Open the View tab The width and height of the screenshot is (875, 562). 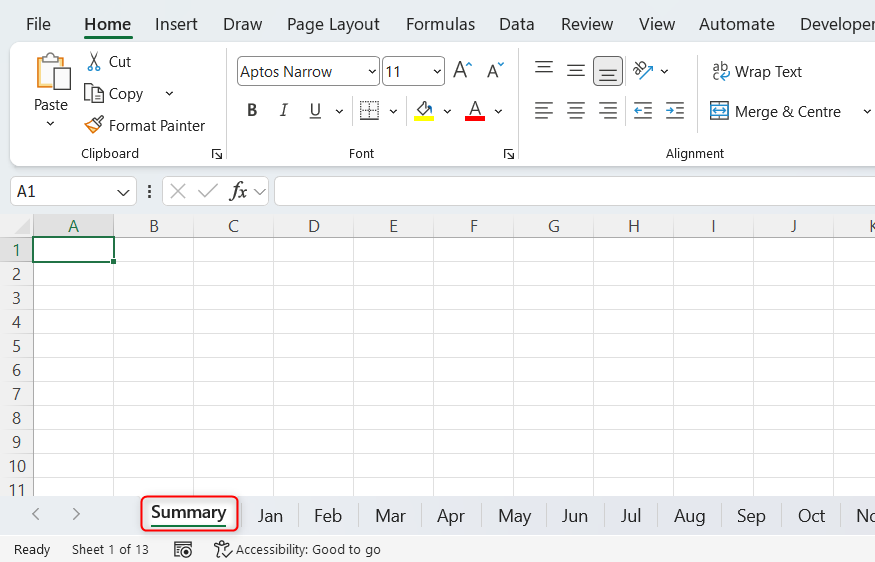click(x=656, y=24)
